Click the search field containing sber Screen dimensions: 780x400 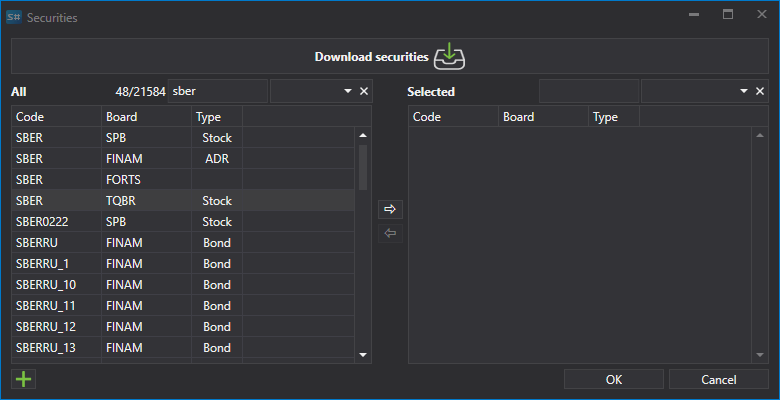pos(218,91)
